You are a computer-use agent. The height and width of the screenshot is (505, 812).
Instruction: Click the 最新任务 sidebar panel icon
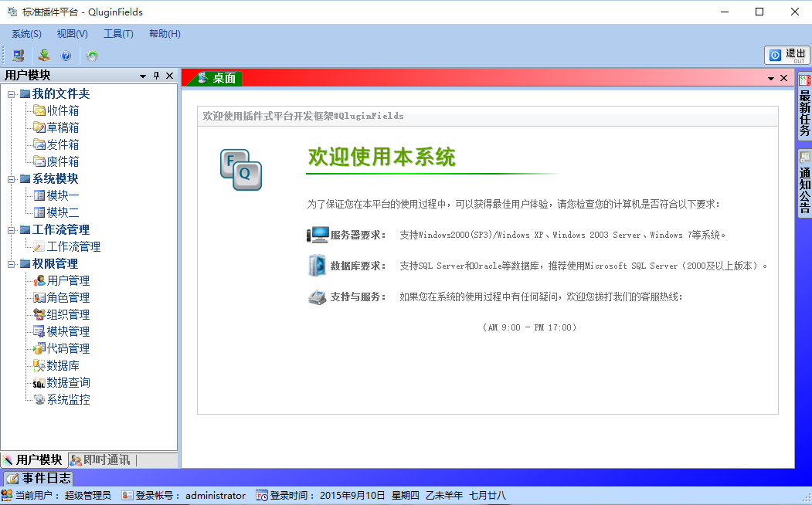tap(805, 80)
